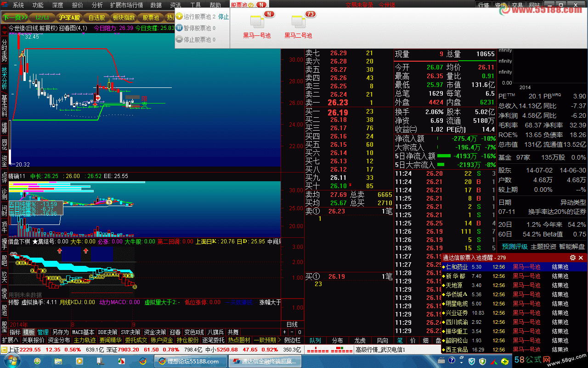The width and height of the screenshot is (588, 368).
Task: Select the 股票池 toolbar tab
Action: point(151,17)
